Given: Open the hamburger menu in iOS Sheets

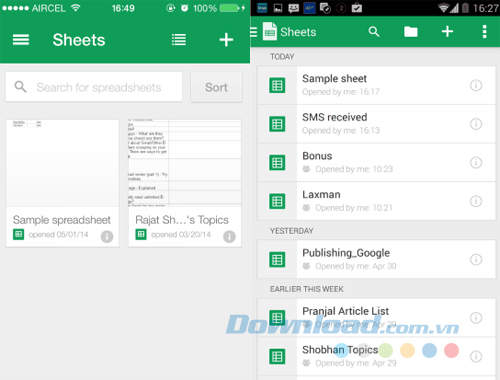Looking at the screenshot, I should 21,40.
